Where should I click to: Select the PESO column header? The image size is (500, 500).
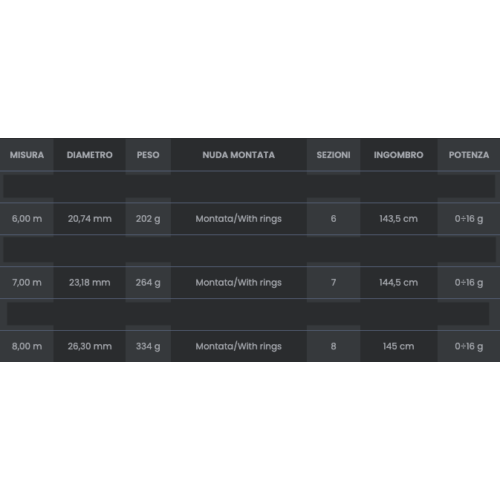(148, 155)
